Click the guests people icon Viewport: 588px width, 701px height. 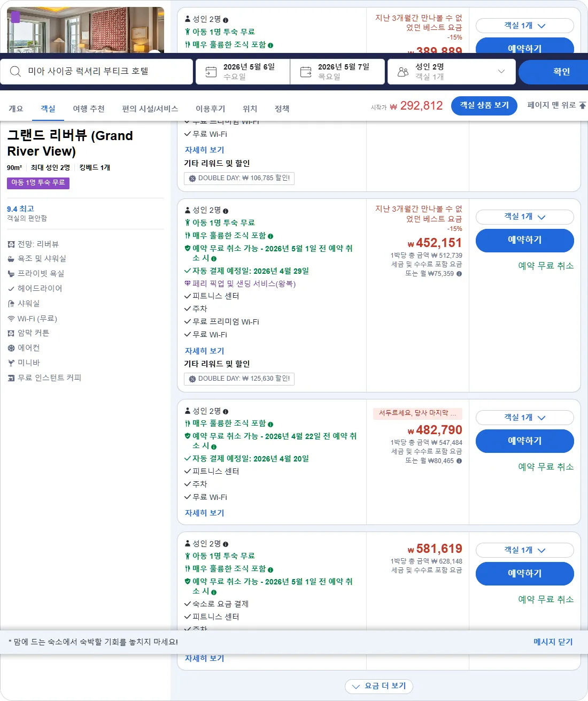click(x=403, y=72)
